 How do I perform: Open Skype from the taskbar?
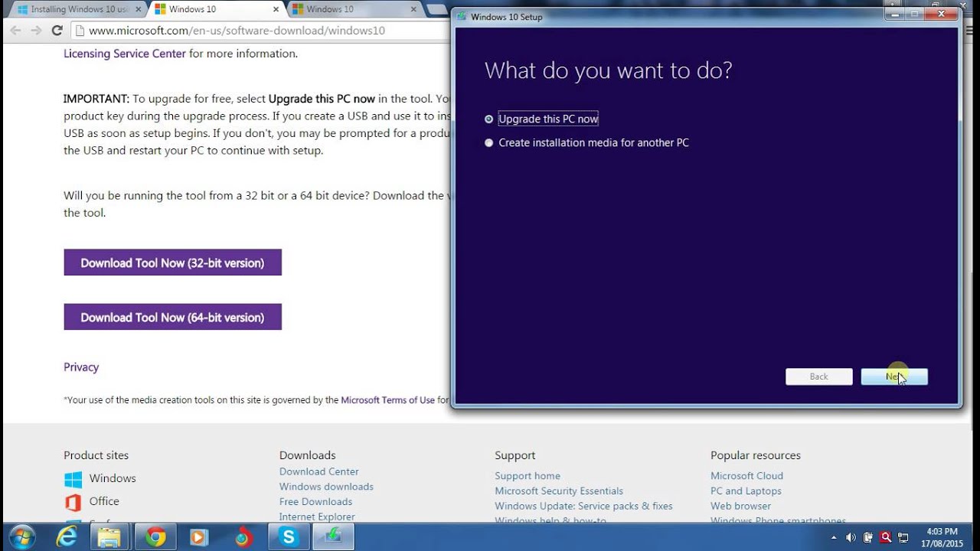click(289, 537)
